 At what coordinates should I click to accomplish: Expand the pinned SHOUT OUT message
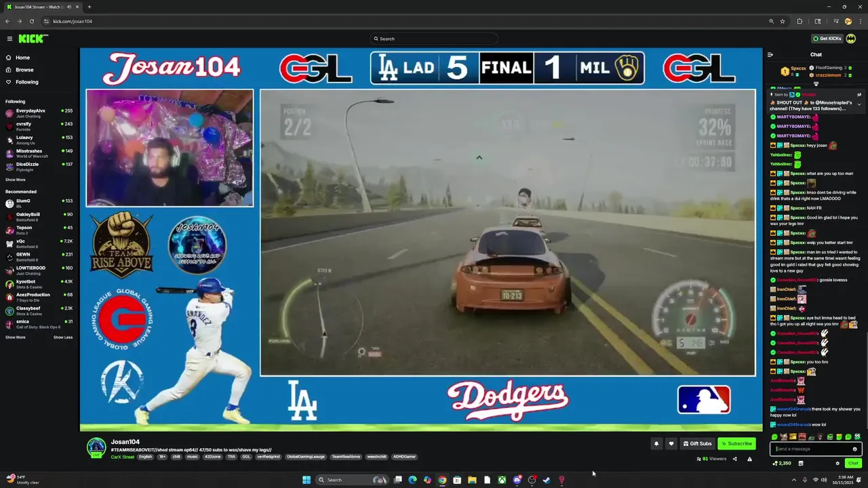[x=859, y=104]
